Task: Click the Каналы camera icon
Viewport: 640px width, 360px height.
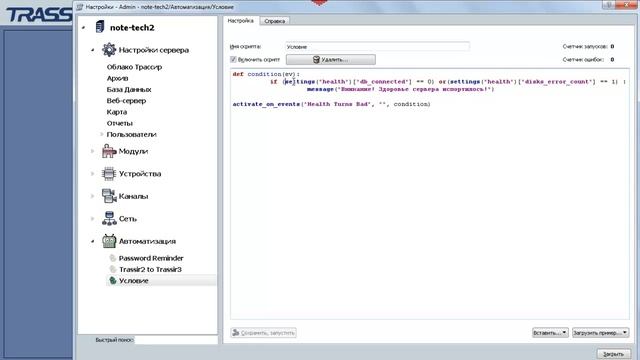Action: click(109, 196)
